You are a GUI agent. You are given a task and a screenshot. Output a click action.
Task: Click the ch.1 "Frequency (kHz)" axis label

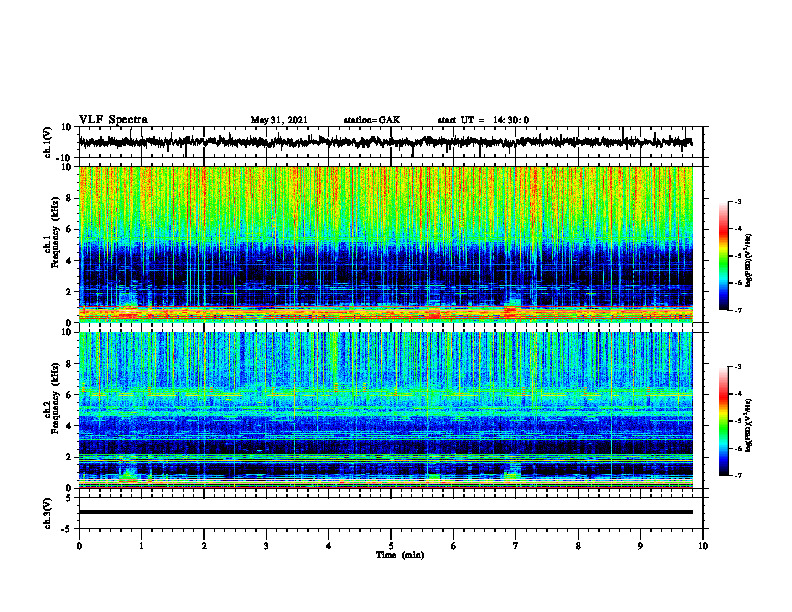coord(55,232)
